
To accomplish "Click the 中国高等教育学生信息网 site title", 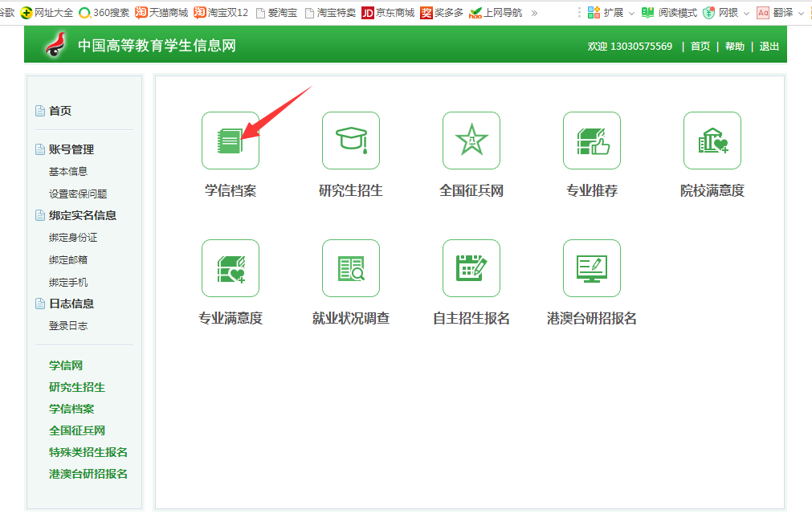I will point(157,46).
